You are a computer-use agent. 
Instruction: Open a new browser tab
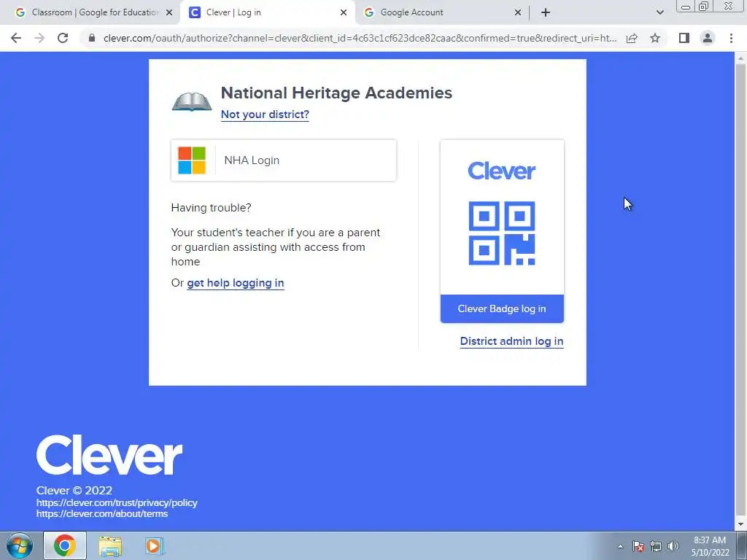[546, 12]
